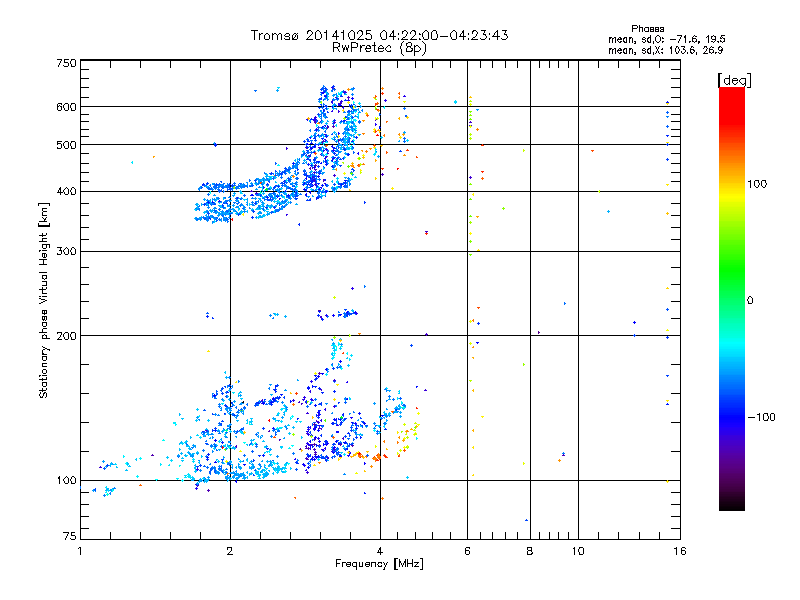Click the y-axis tick label "600"

66,107
